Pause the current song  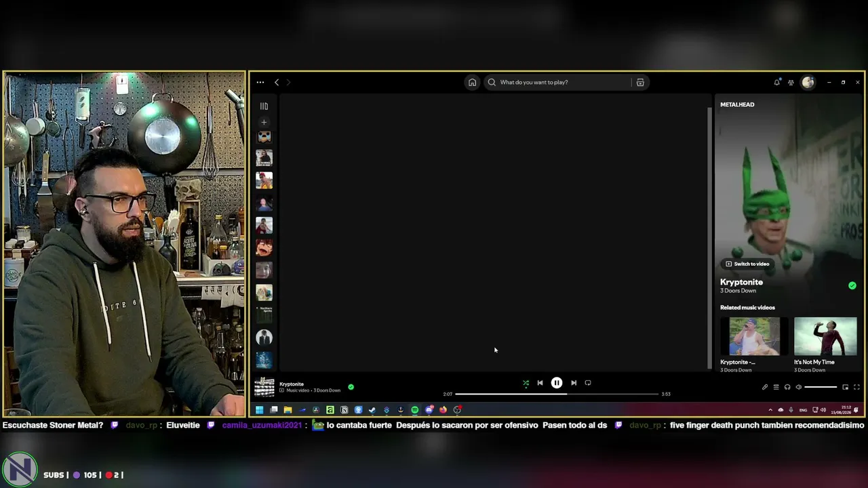click(x=557, y=383)
